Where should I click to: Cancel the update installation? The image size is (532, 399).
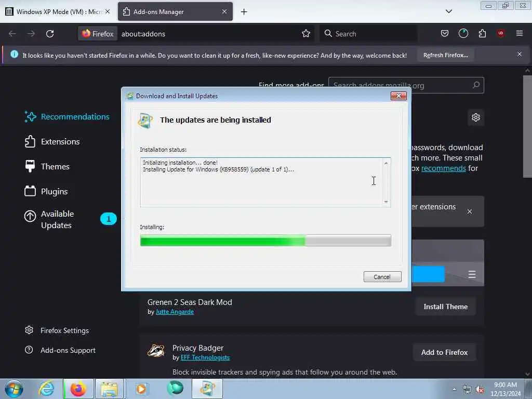pos(382,276)
